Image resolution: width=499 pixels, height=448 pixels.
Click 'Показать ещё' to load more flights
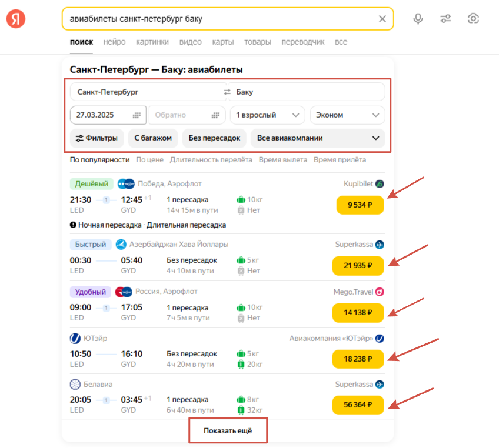[x=228, y=431]
